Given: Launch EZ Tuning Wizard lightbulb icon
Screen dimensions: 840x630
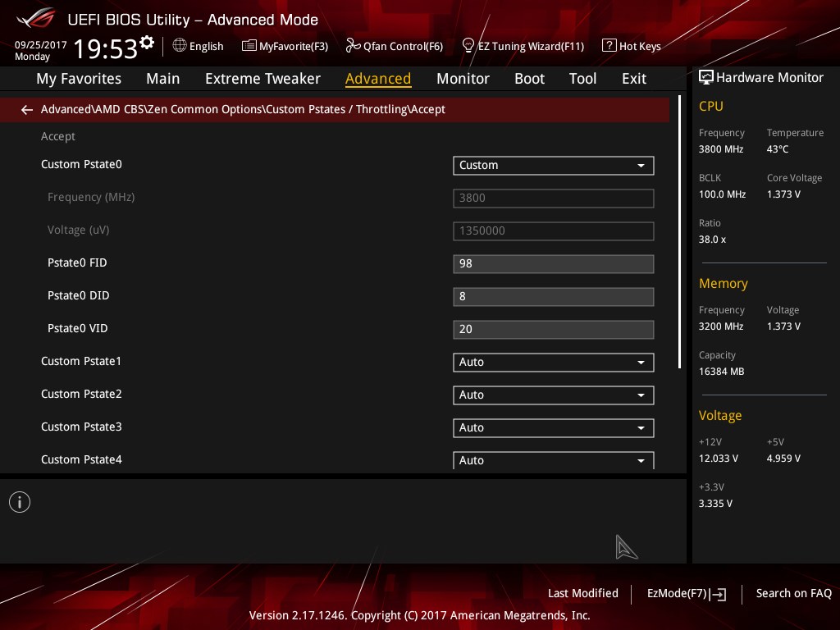Looking at the screenshot, I should pyautogui.click(x=468, y=46).
